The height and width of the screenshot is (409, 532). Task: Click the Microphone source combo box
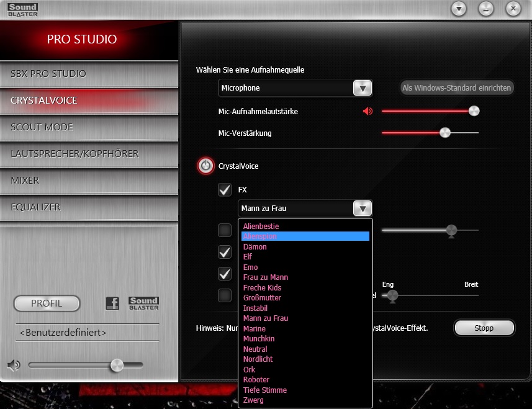click(x=295, y=88)
